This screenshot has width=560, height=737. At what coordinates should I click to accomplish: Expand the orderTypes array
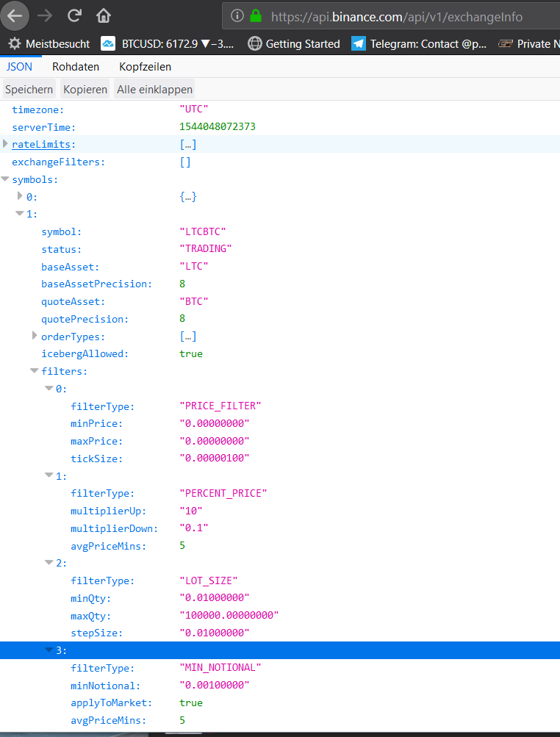[x=35, y=336]
